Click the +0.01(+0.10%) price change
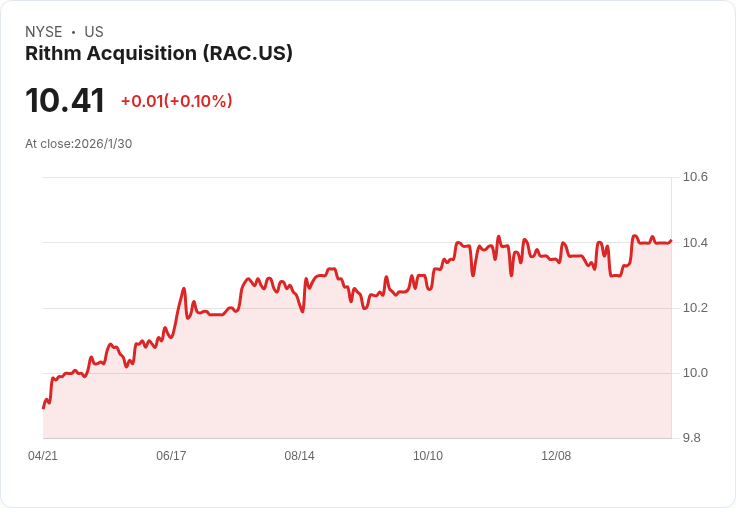Screen dimensions: 736x508 (176, 101)
